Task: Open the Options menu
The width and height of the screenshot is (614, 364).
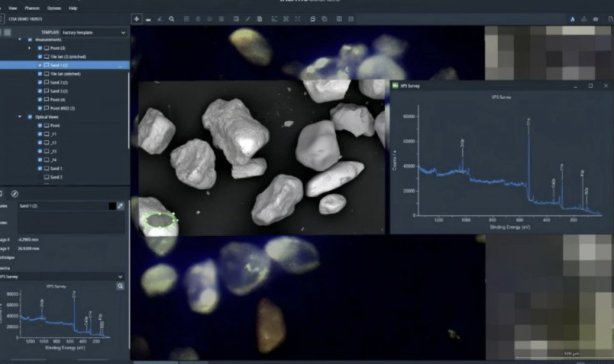Action: pyautogui.click(x=54, y=8)
